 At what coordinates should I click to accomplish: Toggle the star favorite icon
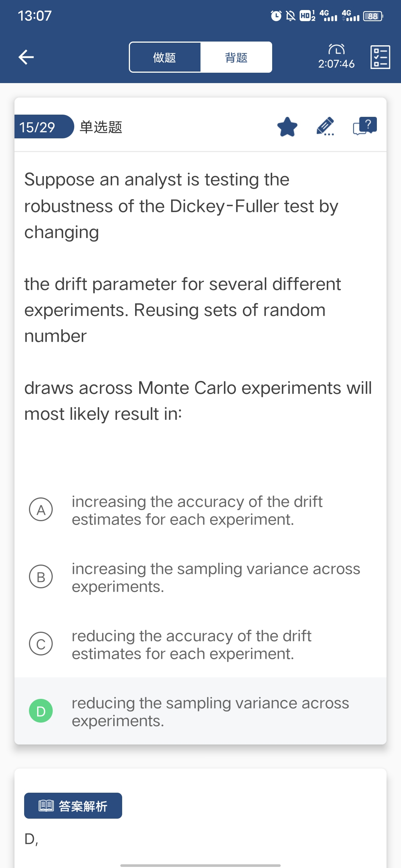point(287,127)
